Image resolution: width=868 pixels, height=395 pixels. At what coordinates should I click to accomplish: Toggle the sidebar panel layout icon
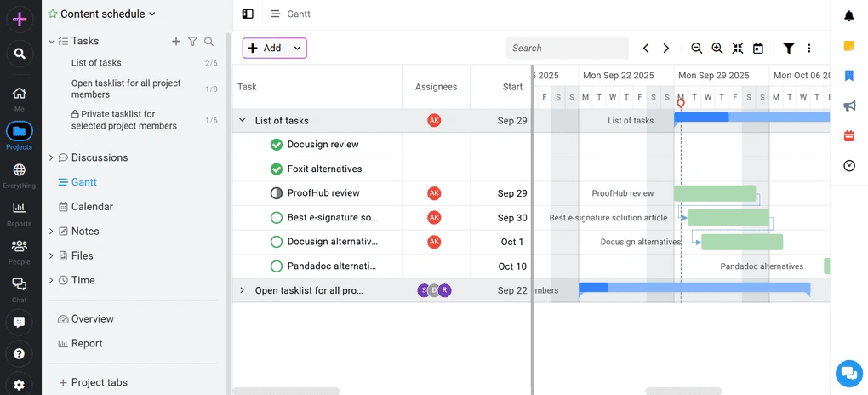pyautogui.click(x=248, y=14)
